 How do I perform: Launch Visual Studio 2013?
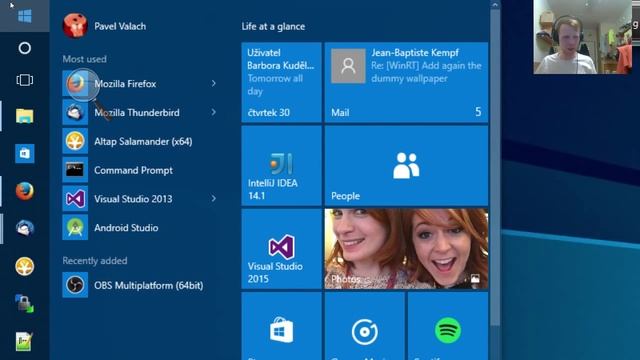140,199
